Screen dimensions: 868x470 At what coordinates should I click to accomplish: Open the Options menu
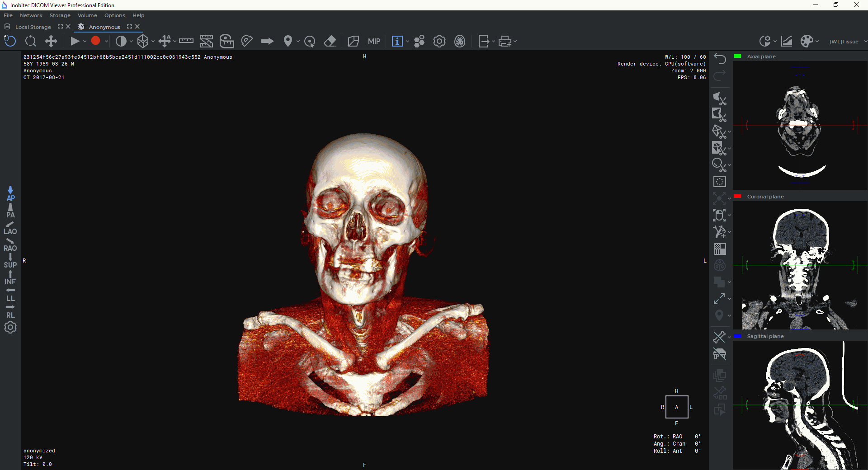click(114, 15)
